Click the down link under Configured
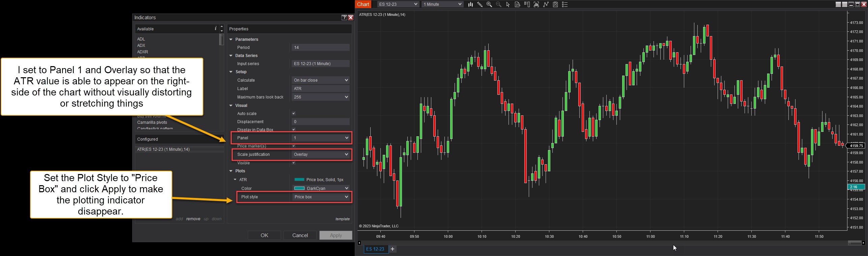The width and height of the screenshot is (868, 256). click(x=217, y=219)
